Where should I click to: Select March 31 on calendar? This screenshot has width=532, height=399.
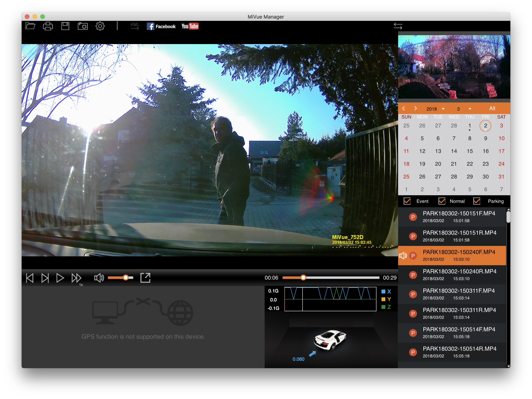(501, 176)
